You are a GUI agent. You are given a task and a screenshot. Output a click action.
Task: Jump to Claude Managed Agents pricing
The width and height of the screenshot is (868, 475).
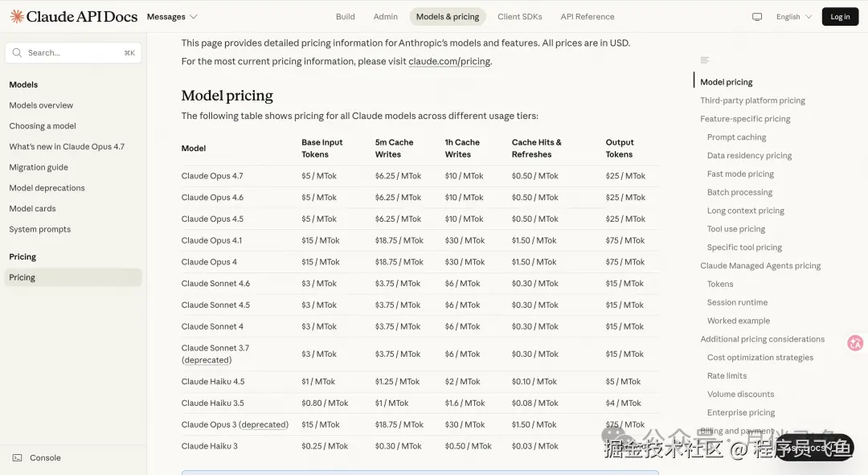pos(760,266)
